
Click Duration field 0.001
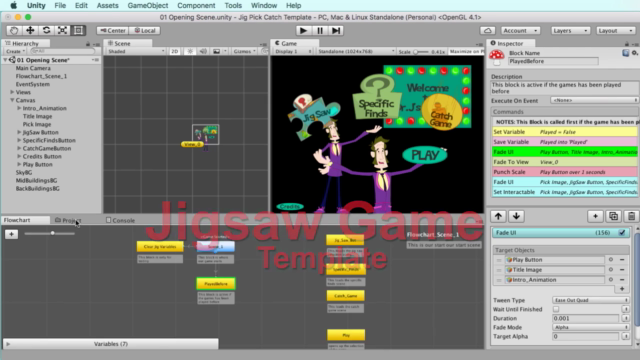tap(586, 318)
